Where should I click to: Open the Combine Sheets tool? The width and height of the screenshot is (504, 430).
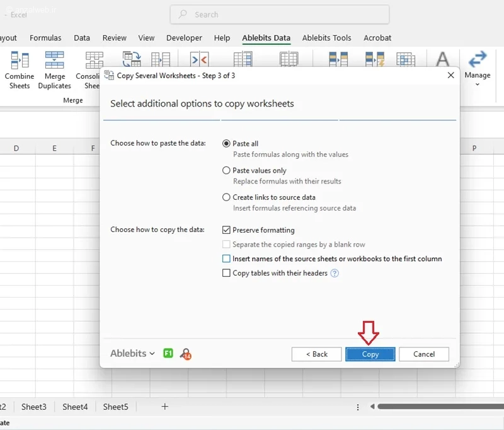click(x=20, y=71)
